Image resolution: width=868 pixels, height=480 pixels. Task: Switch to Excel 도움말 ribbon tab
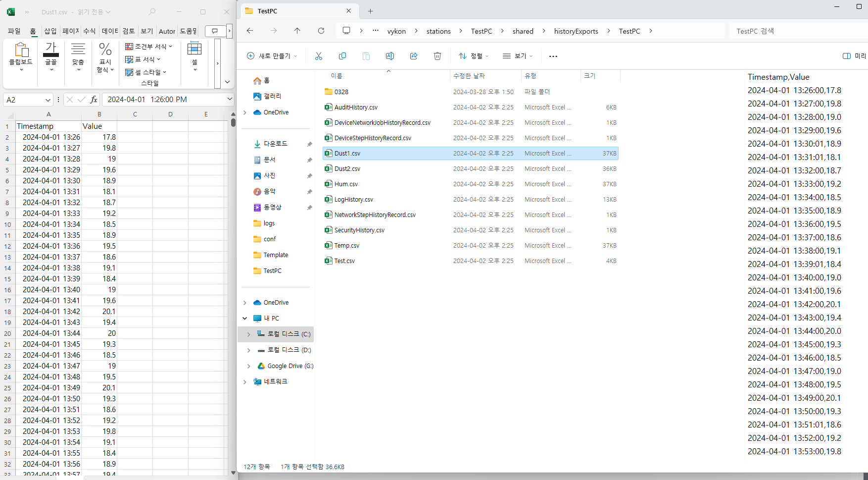pos(188,31)
